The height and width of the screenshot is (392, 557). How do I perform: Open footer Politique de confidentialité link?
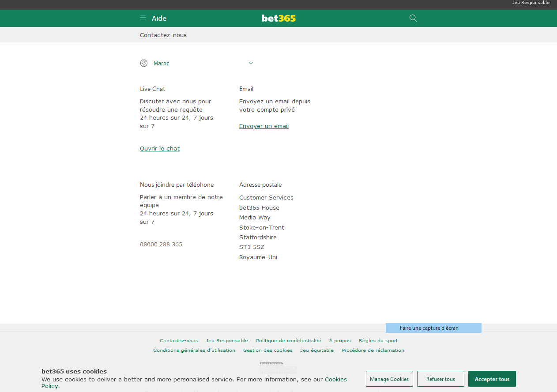pos(289,341)
